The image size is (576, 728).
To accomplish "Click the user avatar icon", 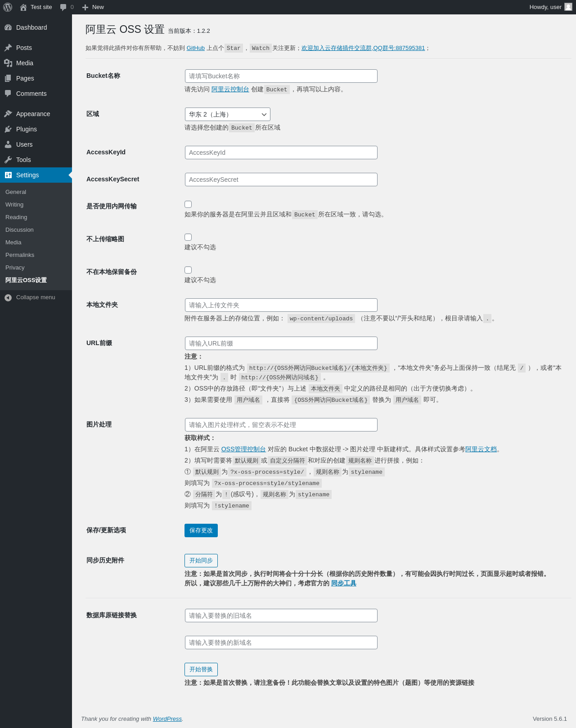I will 568,7.
